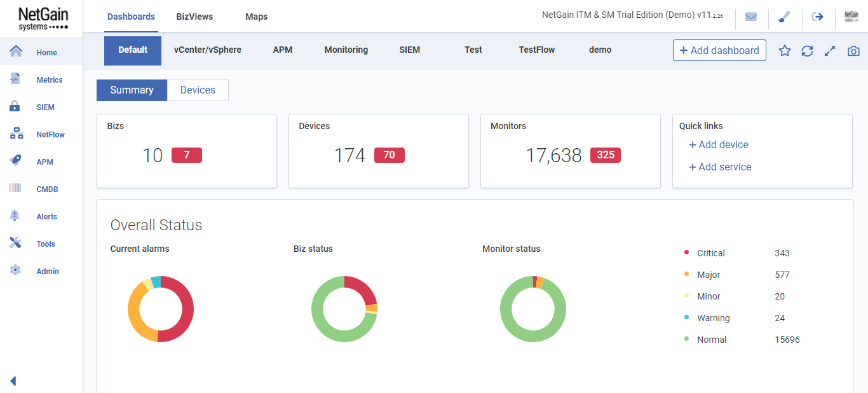Click the Add dashboard button
This screenshot has height=393, width=868.
[x=719, y=50]
